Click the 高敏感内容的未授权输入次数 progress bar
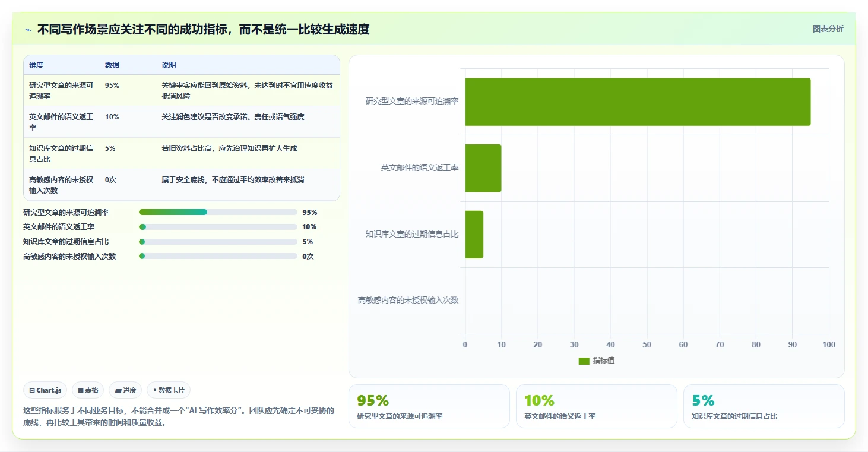Viewport: 868px width, 452px height. (x=218, y=257)
